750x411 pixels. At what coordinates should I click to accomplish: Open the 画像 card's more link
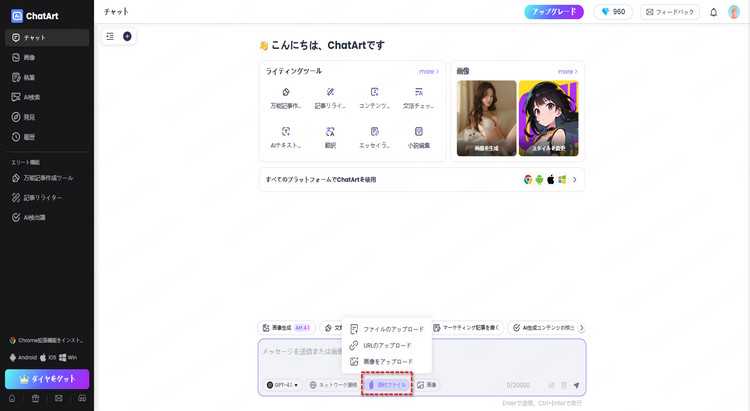click(568, 71)
